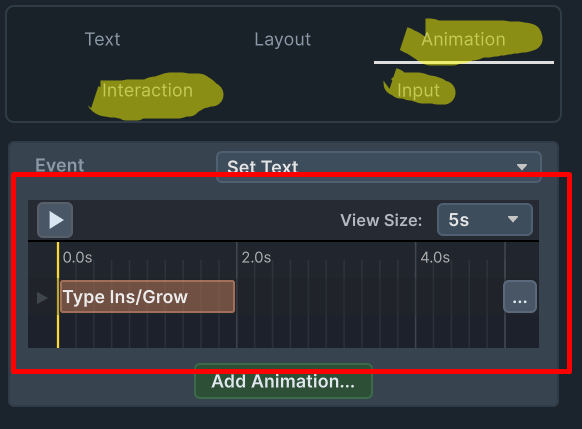Switch to the Text tab
Viewport: 582px width, 429px height.
click(102, 39)
